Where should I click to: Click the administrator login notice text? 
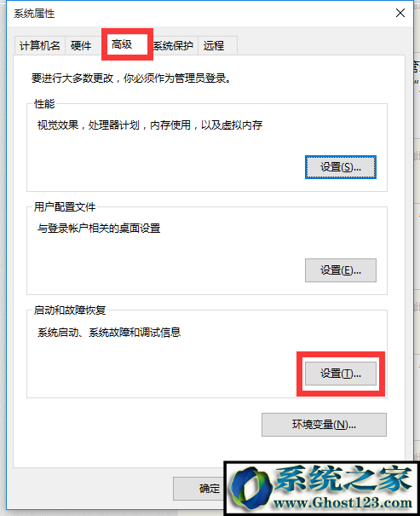click(131, 78)
